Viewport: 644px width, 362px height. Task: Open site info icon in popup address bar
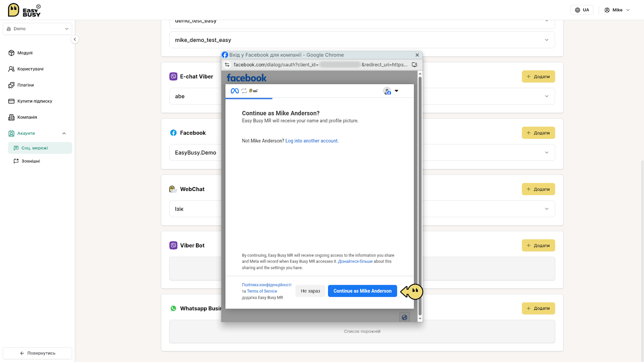point(227,64)
